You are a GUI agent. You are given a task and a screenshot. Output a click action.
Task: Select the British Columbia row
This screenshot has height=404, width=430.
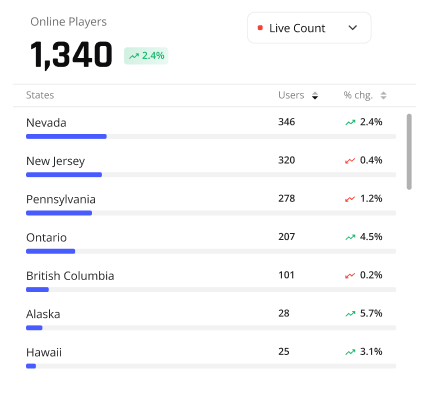coord(211,281)
